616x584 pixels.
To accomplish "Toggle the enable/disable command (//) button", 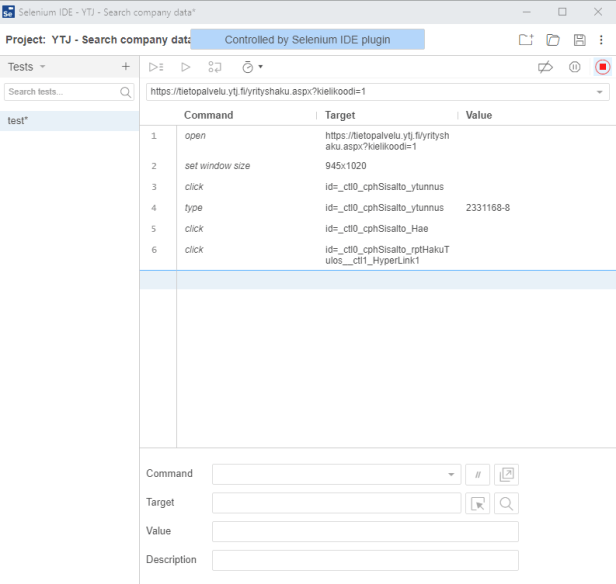I will [x=477, y=474].
